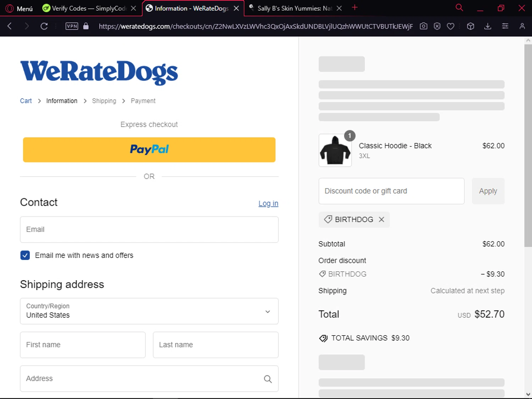Viewport: 532px width, 399px height.
Task: Open the profile account icon
Action: (522, 26)
